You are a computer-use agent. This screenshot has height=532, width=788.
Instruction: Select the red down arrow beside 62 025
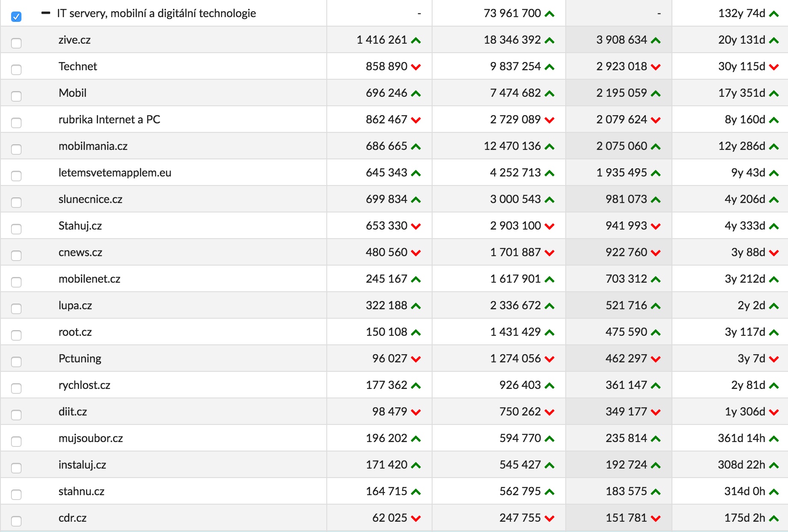(416, 519)
